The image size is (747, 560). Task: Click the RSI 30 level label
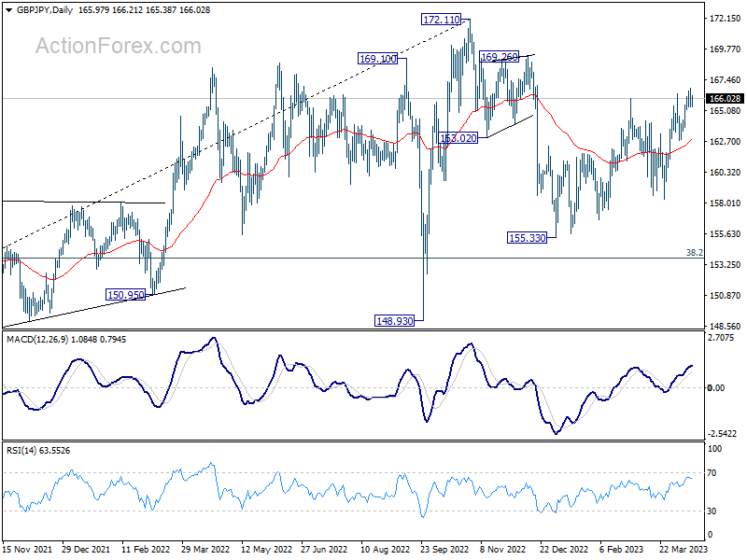point(712,511)
